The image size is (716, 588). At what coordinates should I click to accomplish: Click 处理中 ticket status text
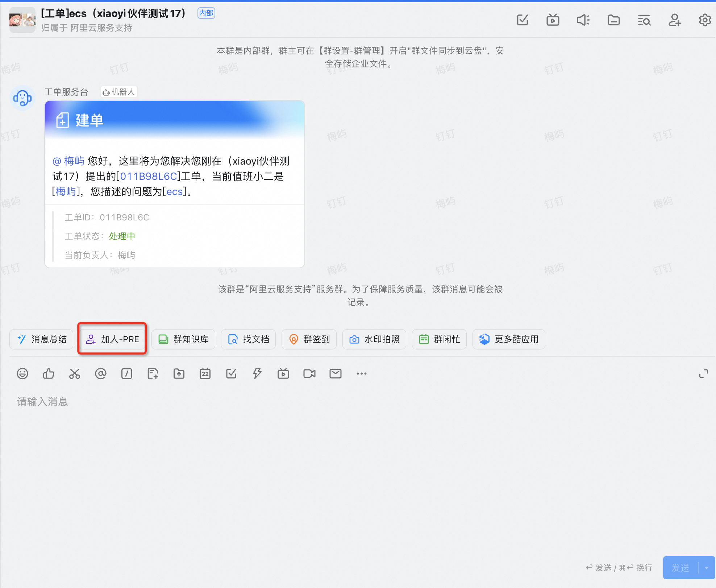coord(122,236)
